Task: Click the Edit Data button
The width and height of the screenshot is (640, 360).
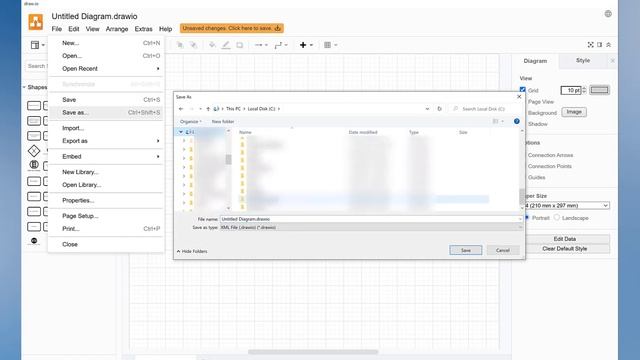Action: coord(565,239)
